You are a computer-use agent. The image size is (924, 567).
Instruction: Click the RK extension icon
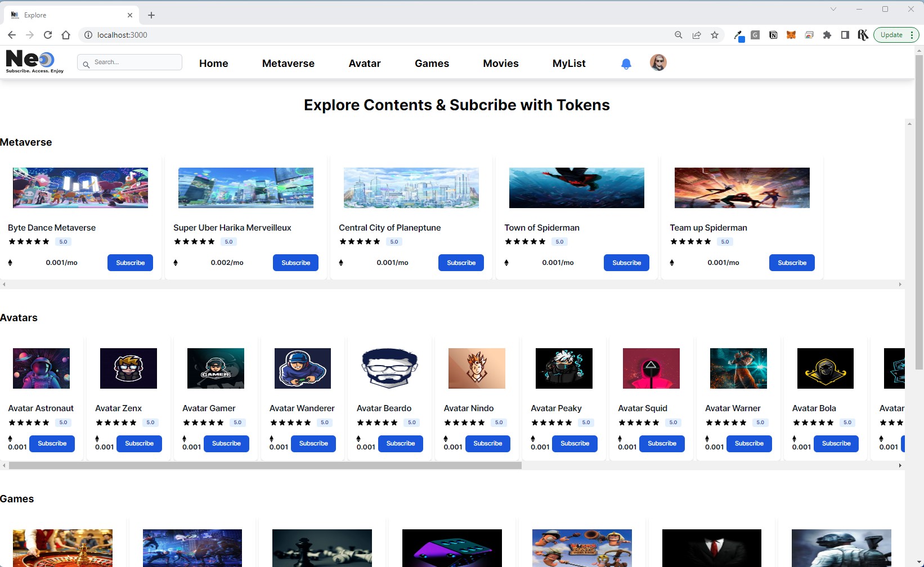(x=863, y=35)
